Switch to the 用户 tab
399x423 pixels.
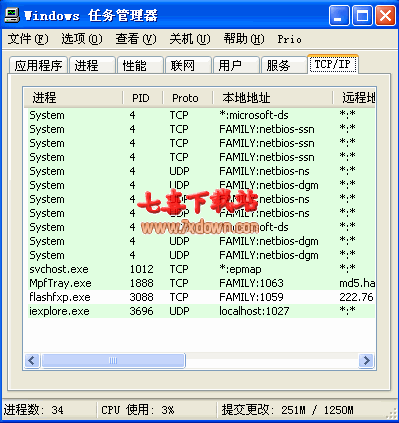236,65
